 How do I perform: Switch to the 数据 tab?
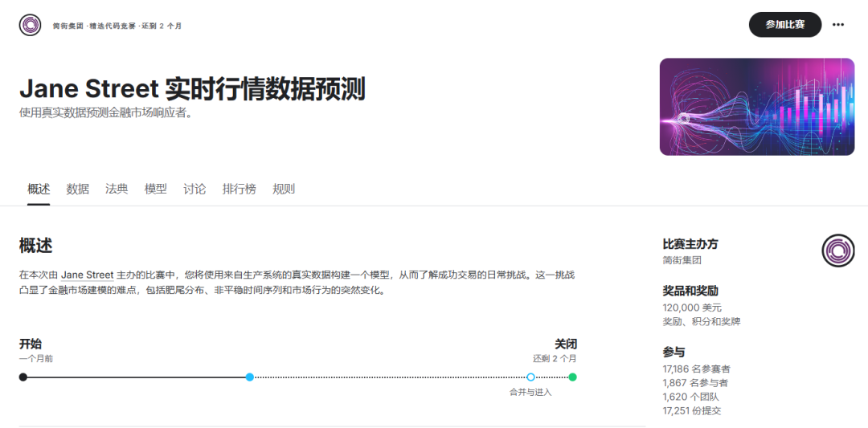click(x=77, y=190)
